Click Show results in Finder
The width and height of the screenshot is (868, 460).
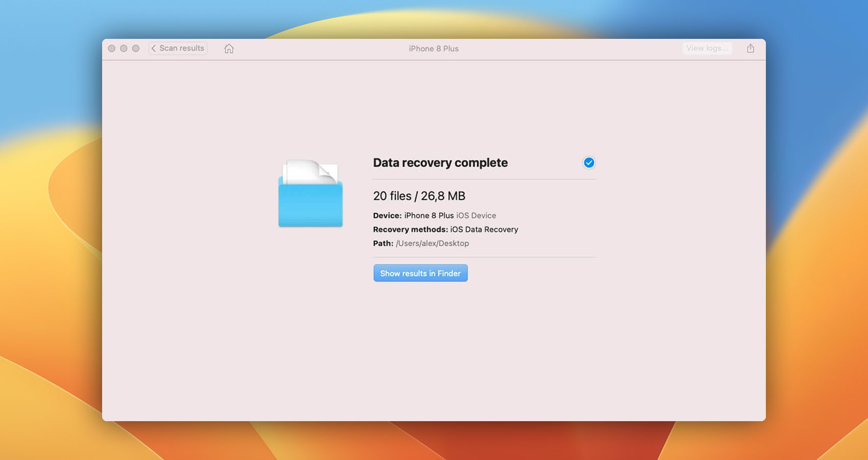[420, 273]
